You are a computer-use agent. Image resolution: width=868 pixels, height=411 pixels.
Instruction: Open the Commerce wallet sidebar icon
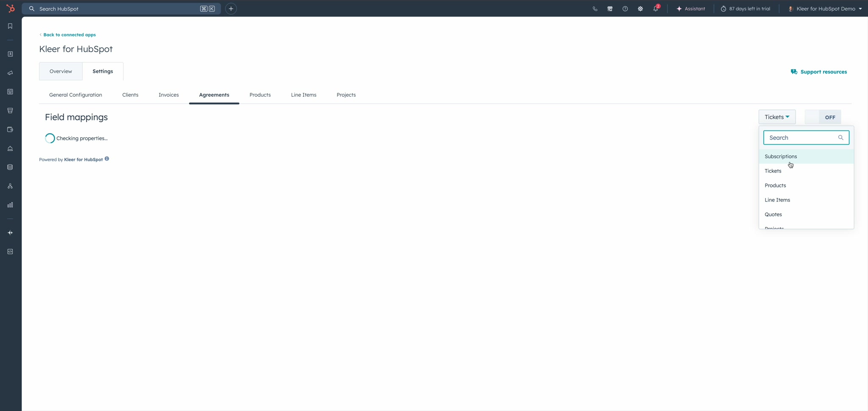tap(10, 129)
